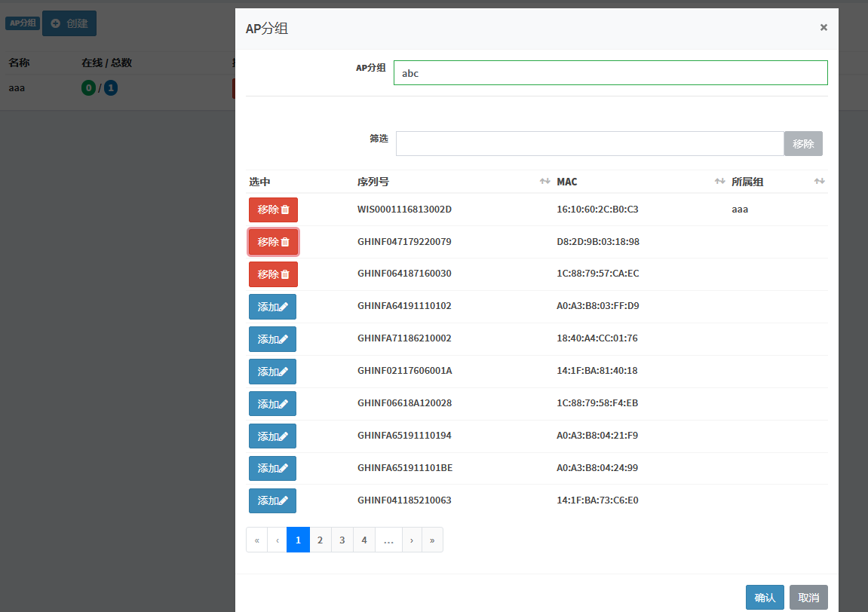Click the filter text input field

(x=589, y=144)
